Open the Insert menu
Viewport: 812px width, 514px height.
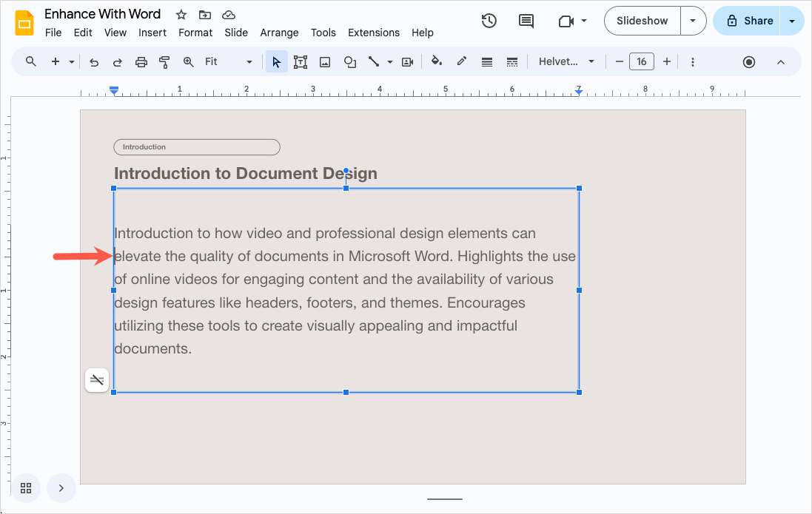pyautogui.click(x=152, y=33)
